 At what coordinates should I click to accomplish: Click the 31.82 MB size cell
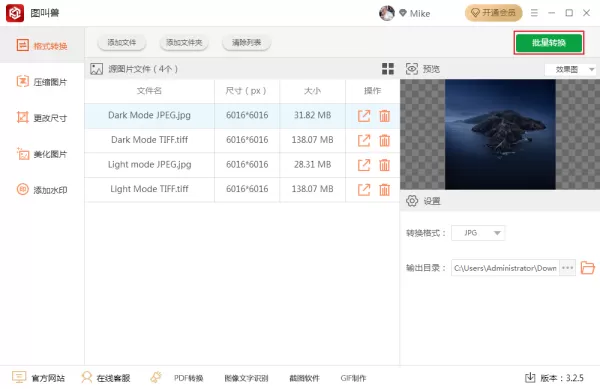click(x=313, y=116)
